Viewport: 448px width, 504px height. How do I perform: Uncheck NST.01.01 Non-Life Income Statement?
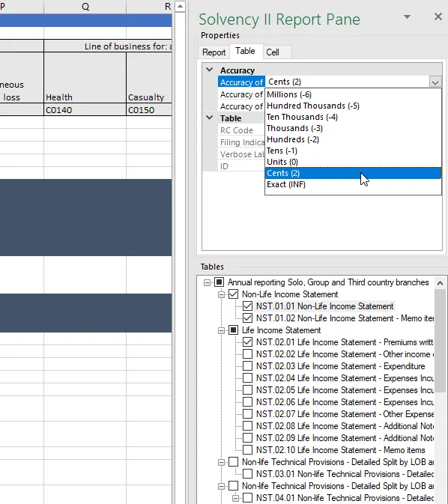[x=247, y=306]
